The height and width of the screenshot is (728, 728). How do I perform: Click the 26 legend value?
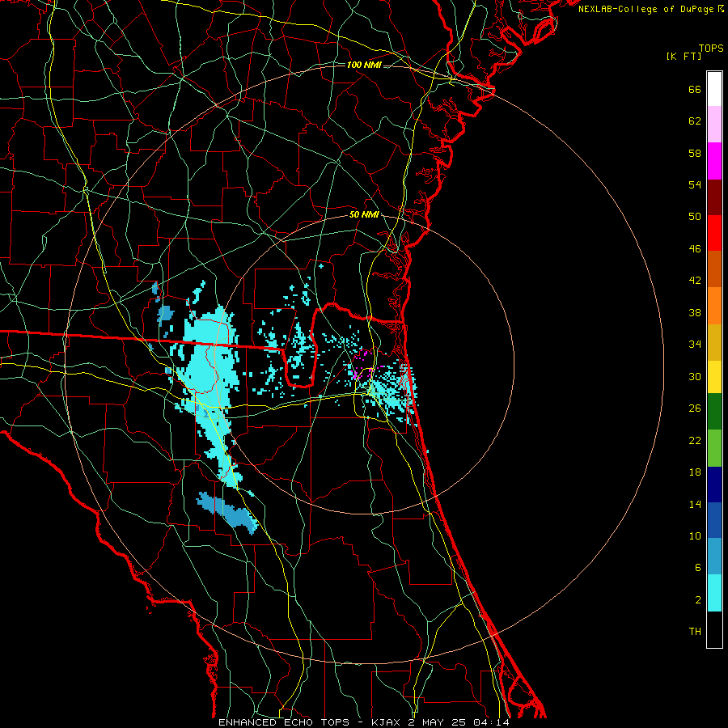click(695, 408)
